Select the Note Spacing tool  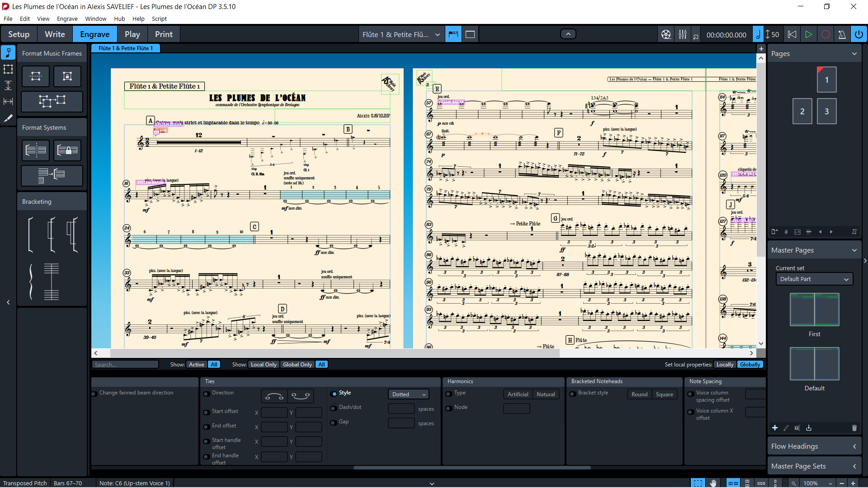[8, 102]
